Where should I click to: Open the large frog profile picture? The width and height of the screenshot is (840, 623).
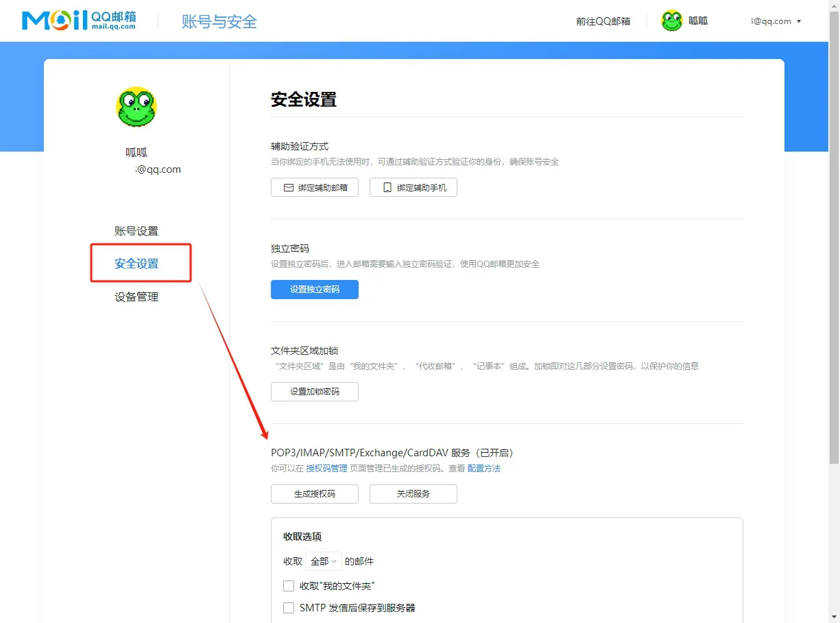(x=136, y=107)
